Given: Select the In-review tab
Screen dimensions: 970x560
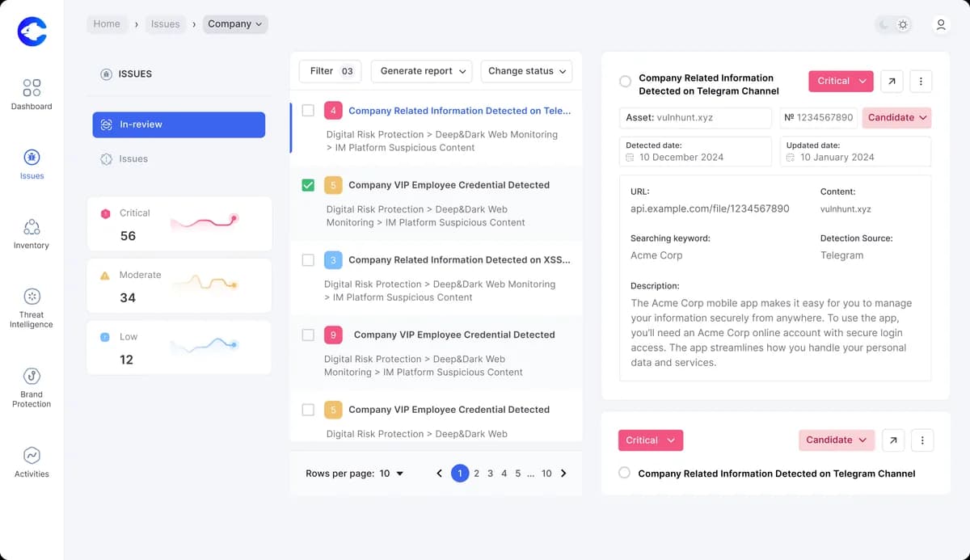Looking at the screenshot, I should coord(179,124).
